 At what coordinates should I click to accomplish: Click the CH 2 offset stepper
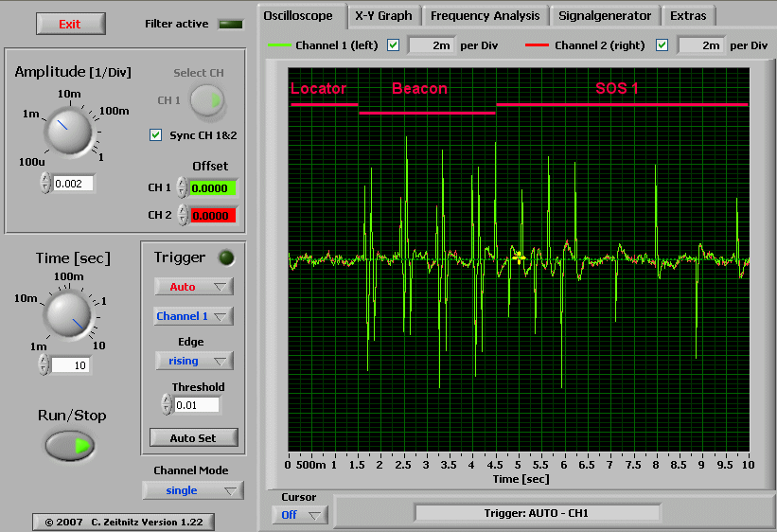pos(183,215)
